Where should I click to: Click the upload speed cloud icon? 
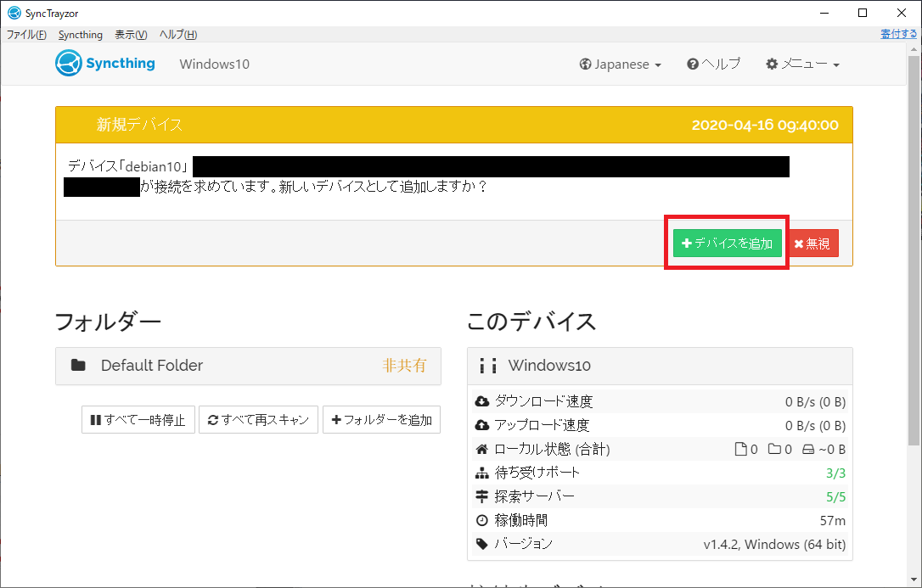click(x=481, y=425)
